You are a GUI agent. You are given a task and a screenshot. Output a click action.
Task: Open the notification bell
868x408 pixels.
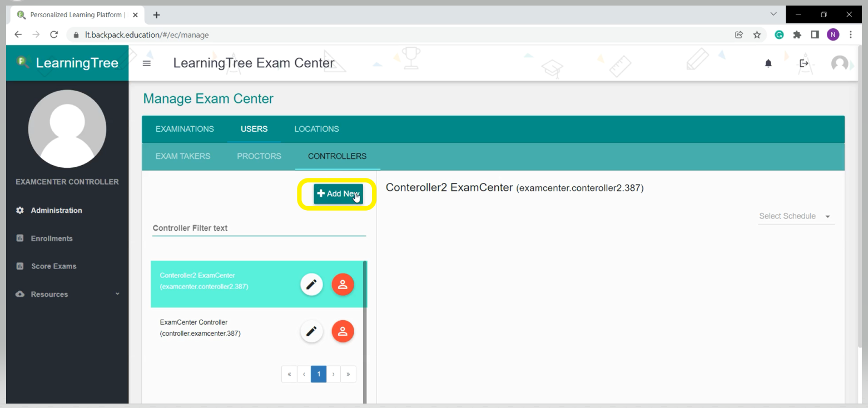click(768, 63)
